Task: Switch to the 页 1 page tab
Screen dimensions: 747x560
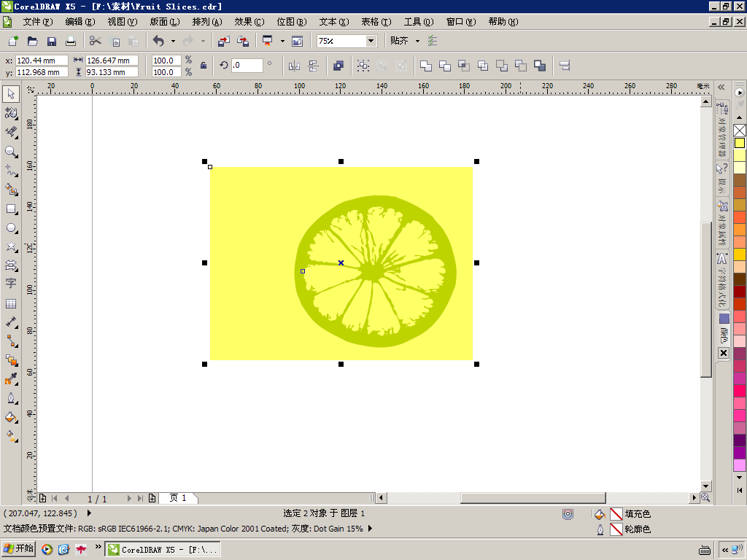Action: [x=178, y=498]
